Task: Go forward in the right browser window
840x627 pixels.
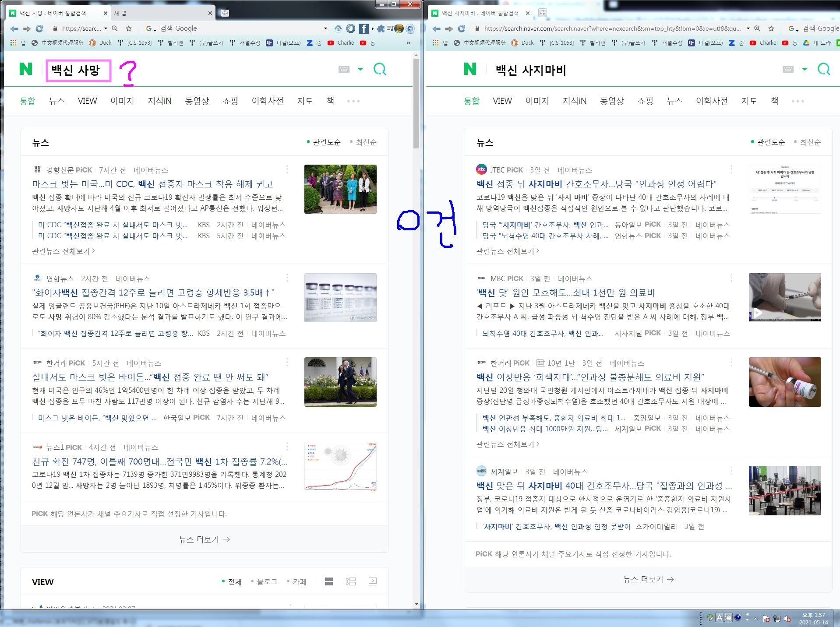Action: [x=449, y=28]
